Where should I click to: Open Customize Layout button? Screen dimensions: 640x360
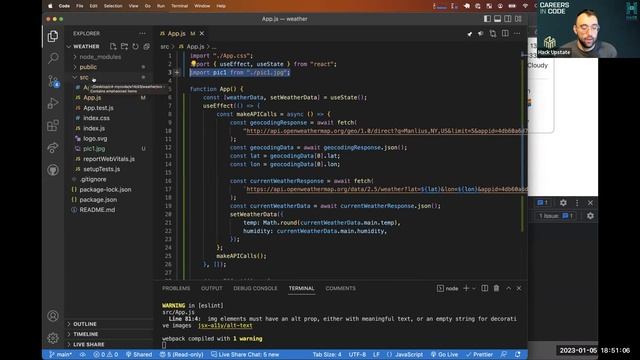tap(518, 19)
